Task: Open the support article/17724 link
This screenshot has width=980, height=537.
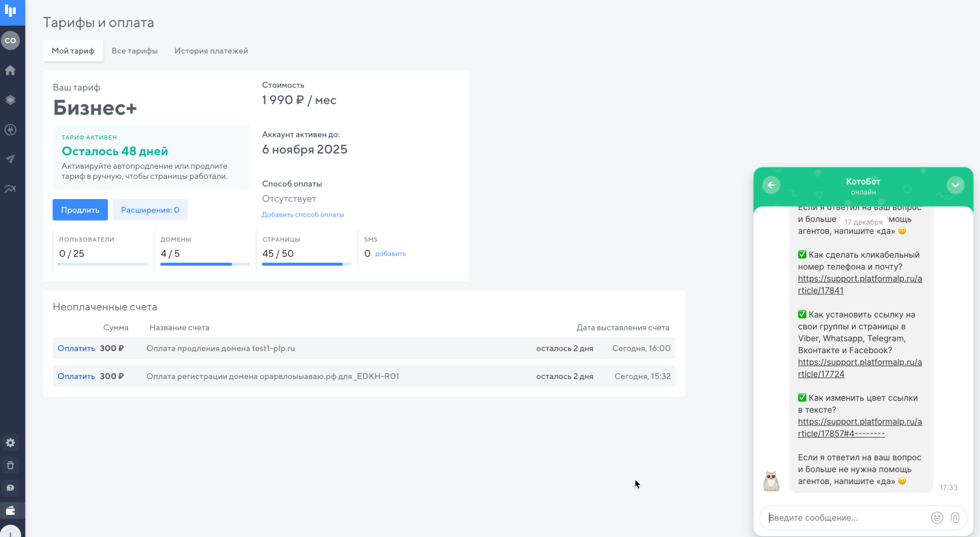Action: 860,368
